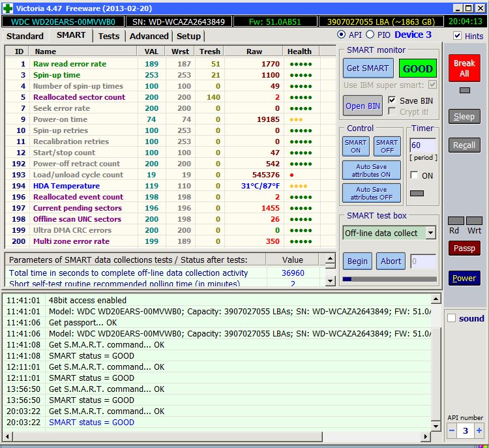Click log panel scroll up arrow
Screen dimensions: 489x448
pos(436,299)
